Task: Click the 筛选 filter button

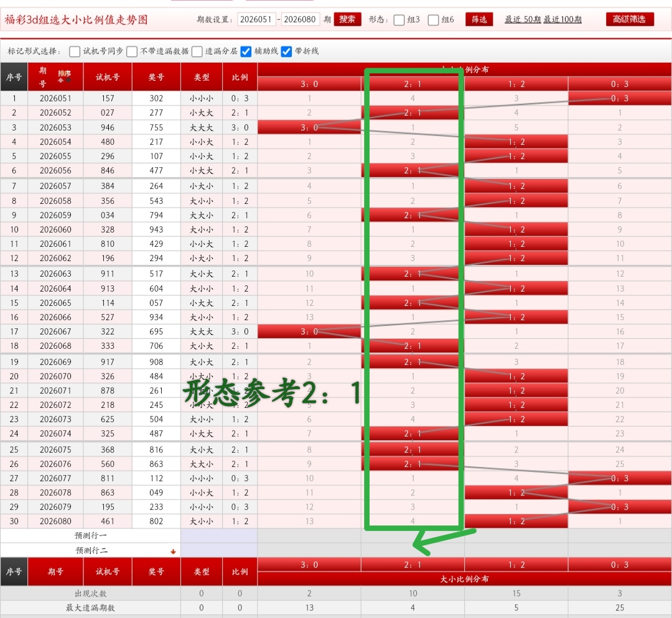Action: [479, 19]
